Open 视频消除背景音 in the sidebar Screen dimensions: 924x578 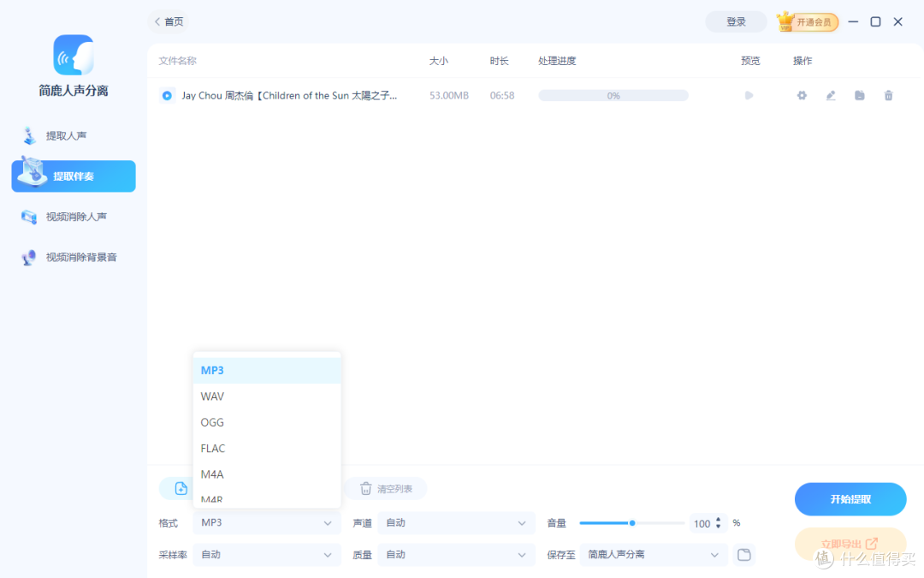coord(69,257)
